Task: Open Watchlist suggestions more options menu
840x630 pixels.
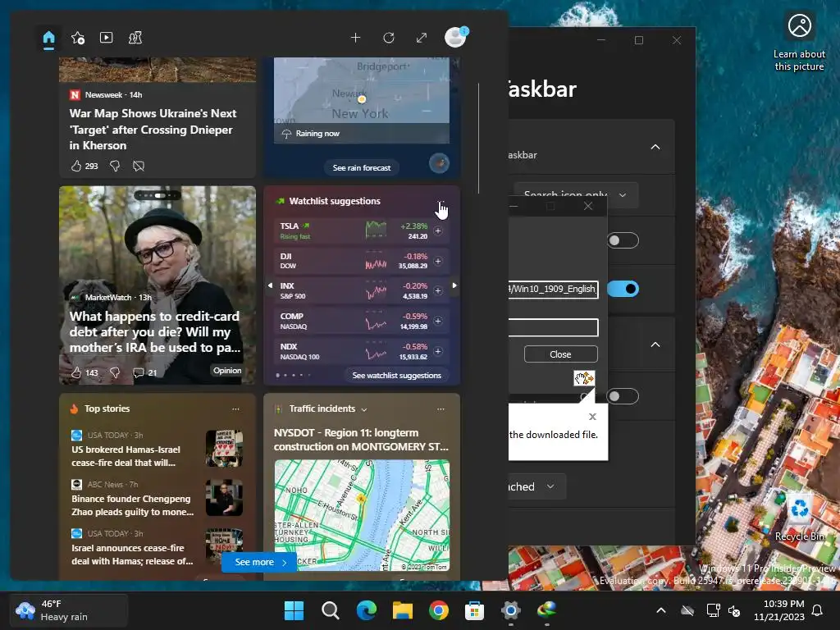Action: point(441,202)
